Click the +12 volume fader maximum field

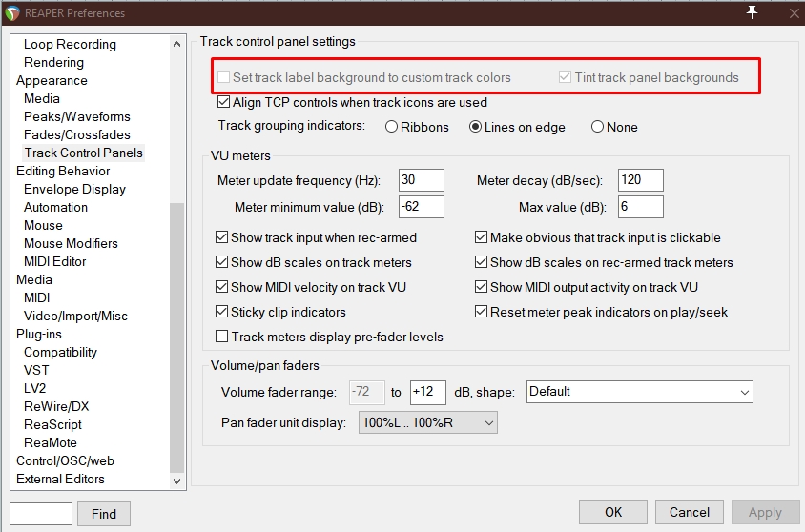(428, 392)
